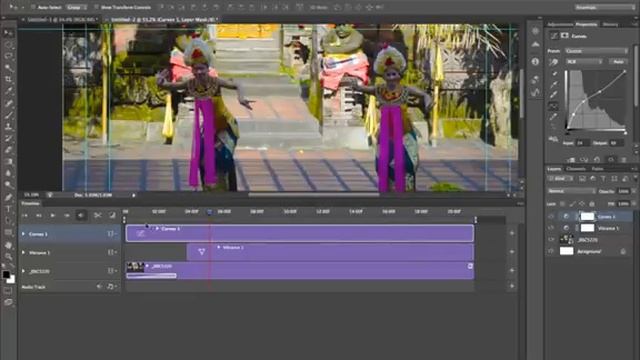
Task: Add media to _JBK5220 track with plus
Action: [512, 270]
